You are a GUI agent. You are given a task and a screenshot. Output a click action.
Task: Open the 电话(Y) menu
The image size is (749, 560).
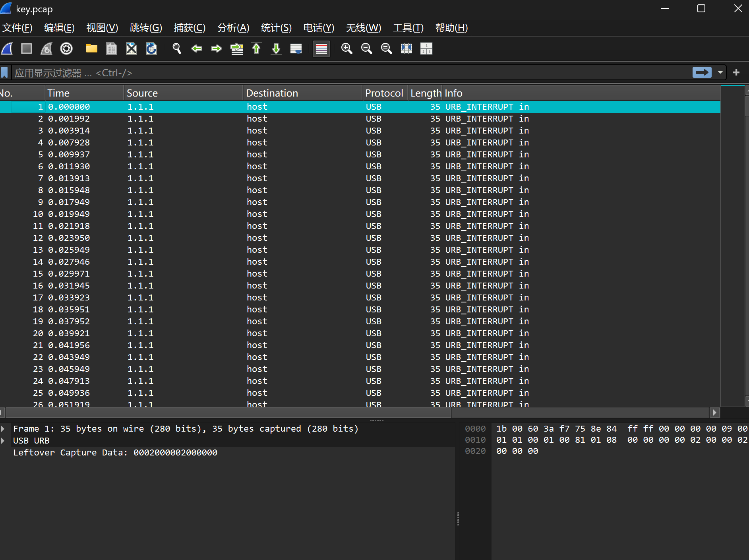[319, 28]
